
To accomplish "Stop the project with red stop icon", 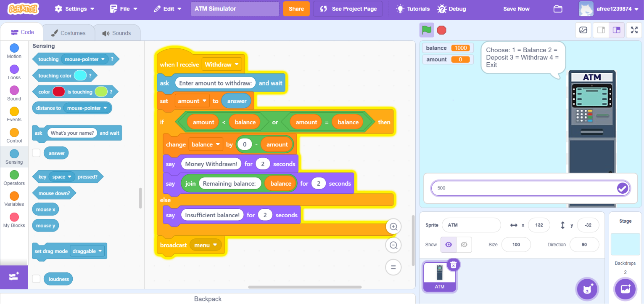I will click(x=441, y=30).
